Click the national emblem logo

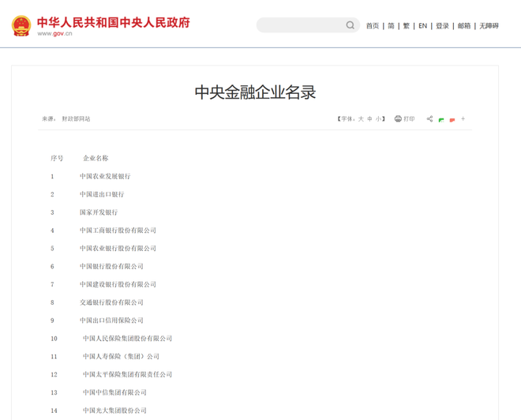point(21,25)
